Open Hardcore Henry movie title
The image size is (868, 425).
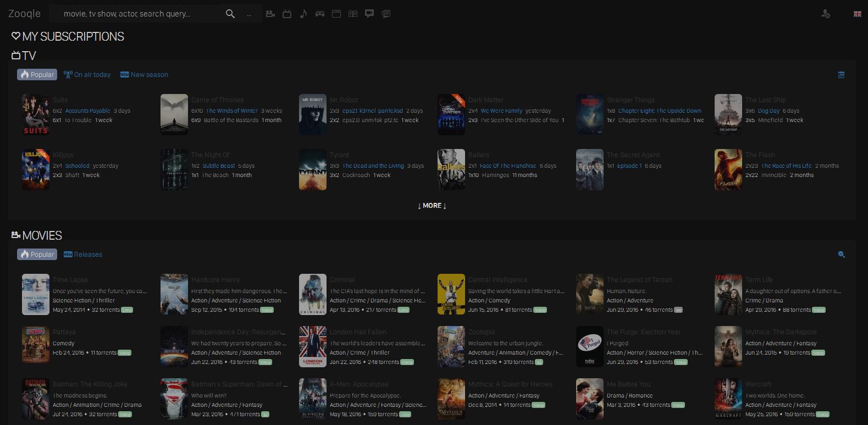click(215, 280)
